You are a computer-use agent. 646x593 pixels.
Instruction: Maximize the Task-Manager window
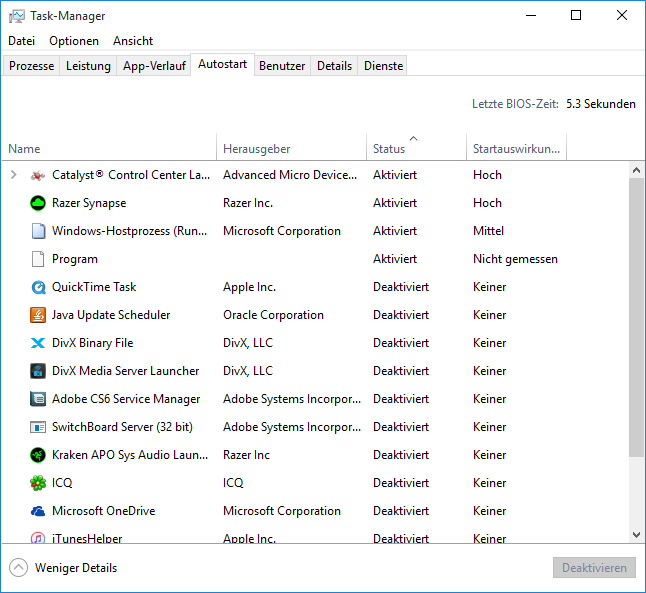(x=576, y=16)
